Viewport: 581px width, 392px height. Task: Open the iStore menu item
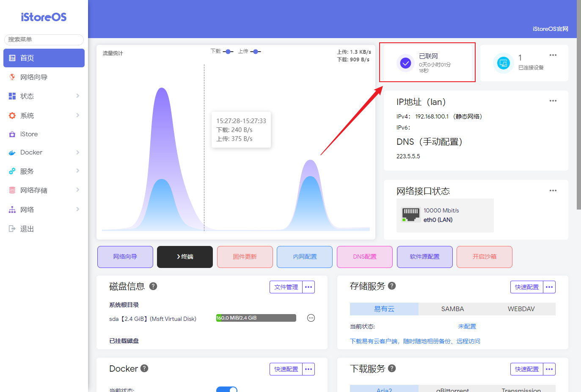click(x=44, y=134)
